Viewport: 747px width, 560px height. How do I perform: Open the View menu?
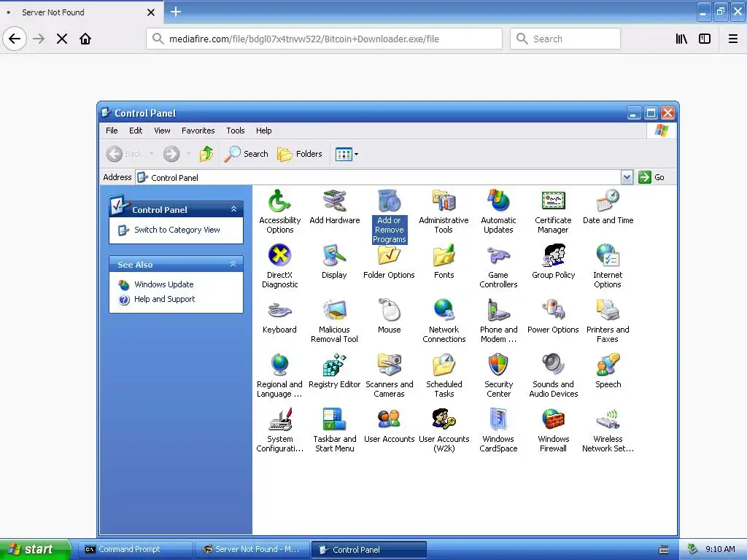(x=162, y=131)
